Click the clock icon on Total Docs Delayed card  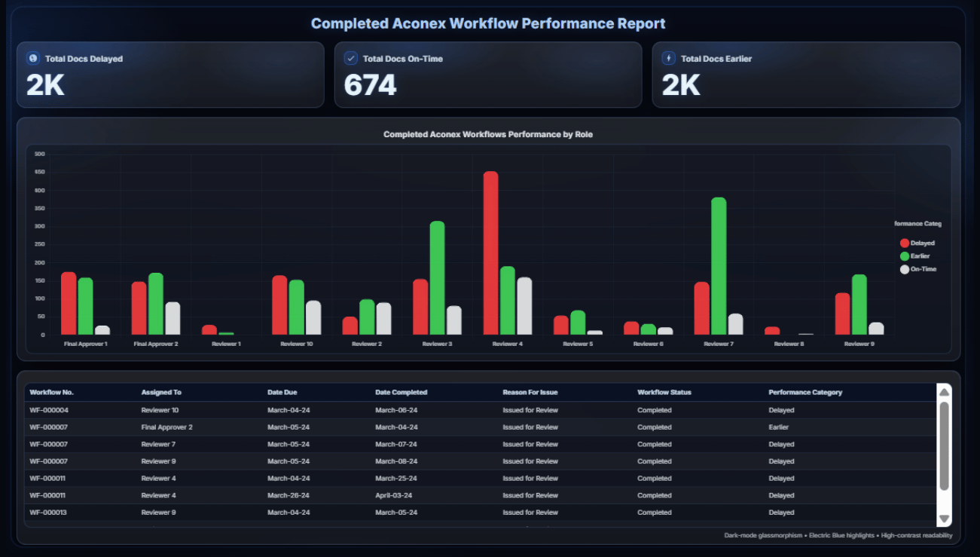click(33, 59)
